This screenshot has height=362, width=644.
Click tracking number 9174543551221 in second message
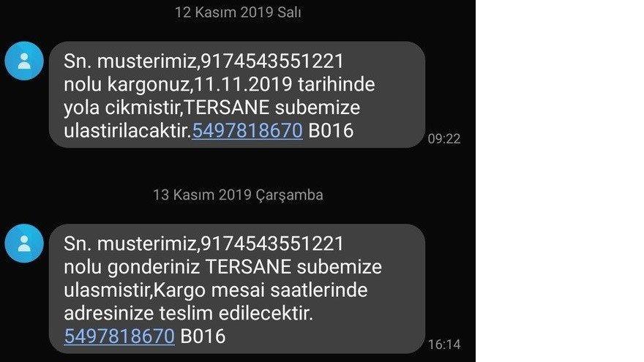272,244
